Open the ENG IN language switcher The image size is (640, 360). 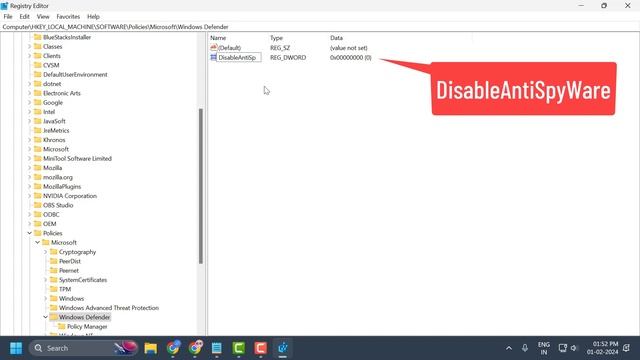(544, 348)
